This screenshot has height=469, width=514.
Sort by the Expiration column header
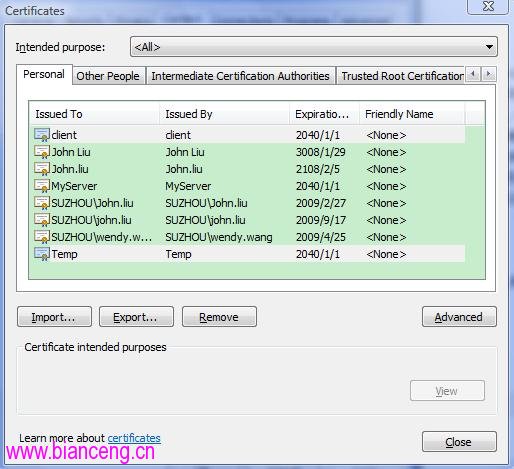click(324, 114)
